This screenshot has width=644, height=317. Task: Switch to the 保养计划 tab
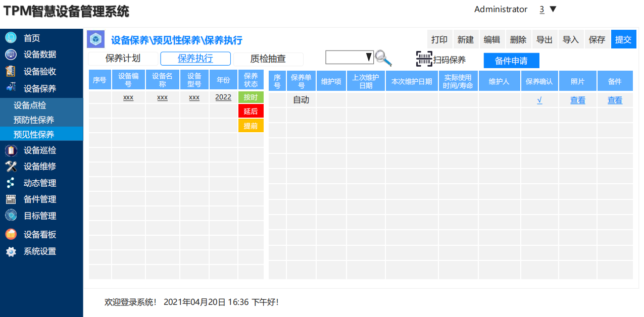[123, 59]
